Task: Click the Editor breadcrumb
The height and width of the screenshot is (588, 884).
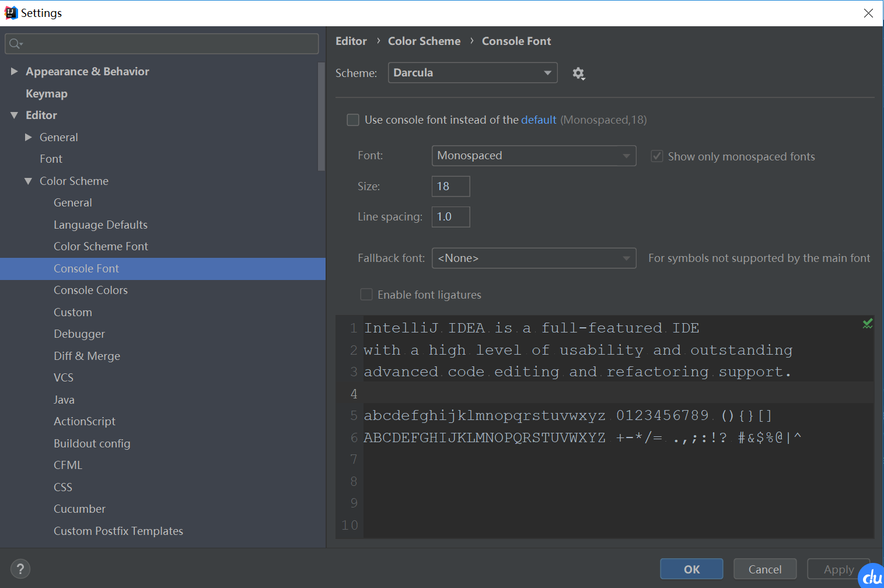Action: pyautogui.click(x=351, y=41)
